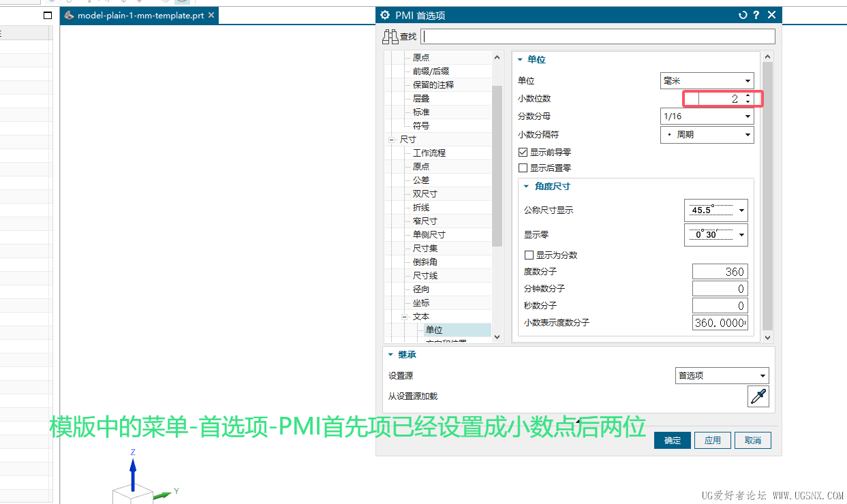The width and height of the screenshot is (847, 504).
Task: Select 双尺寸 in the tree
Action: point(425,194)
